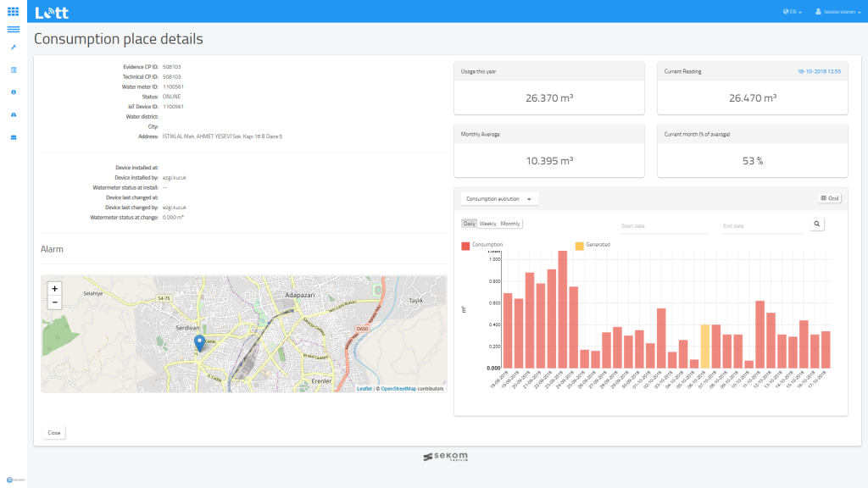This screenshot has width=868, height=488.
Task: Click the wrench icon in sidebar
Action: tap(14, 47)
